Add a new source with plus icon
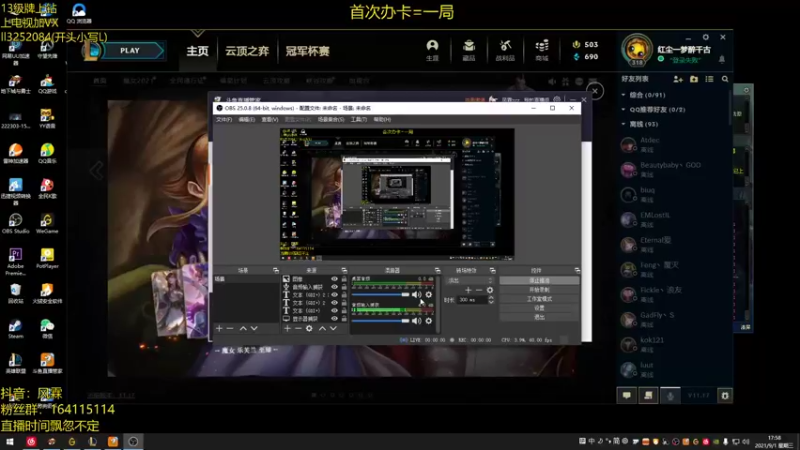800x450 pixels. pyautogui.click(x=287, y=329)
